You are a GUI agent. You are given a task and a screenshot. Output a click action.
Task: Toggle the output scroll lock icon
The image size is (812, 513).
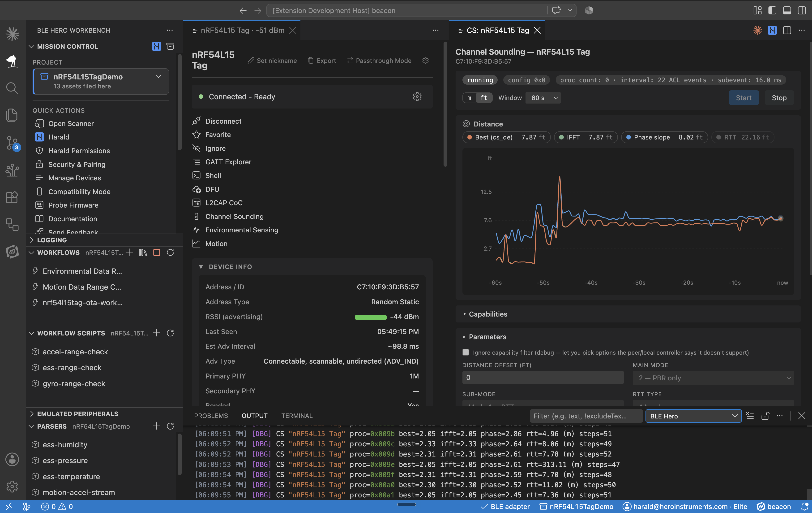765,416
